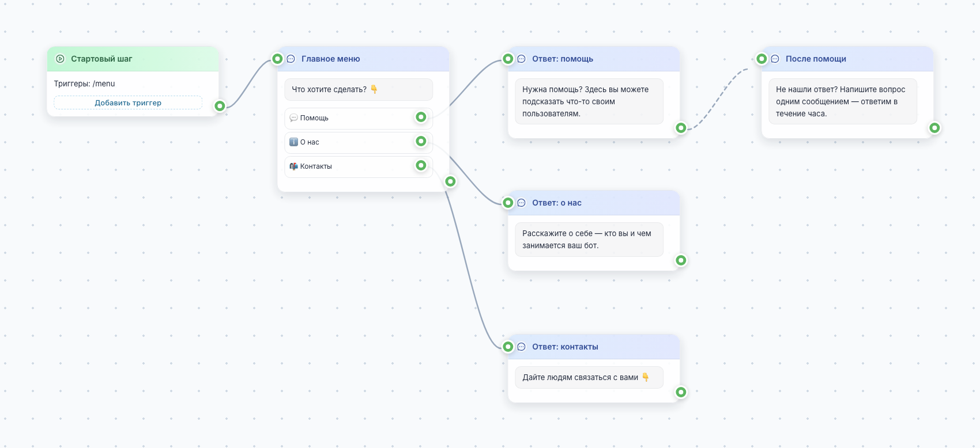
Task: Select the Контакты menu button
Action: [x=358, y=166]
